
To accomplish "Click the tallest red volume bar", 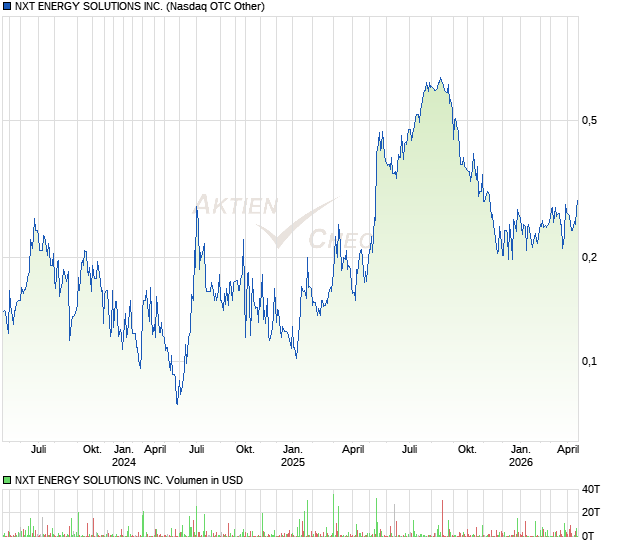I will click(x=442, y=518).
